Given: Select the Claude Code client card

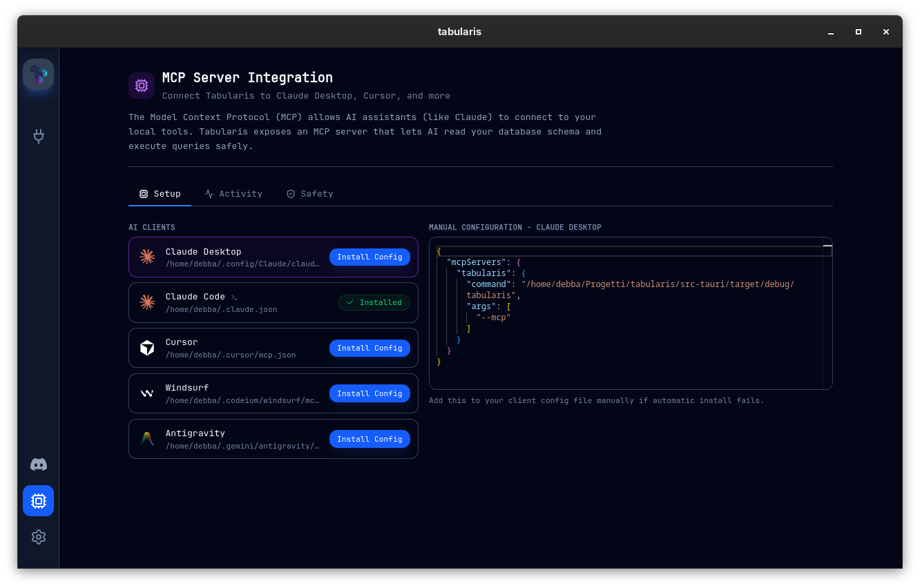Looking at the screenshot, I should click(x=274, y=302).
